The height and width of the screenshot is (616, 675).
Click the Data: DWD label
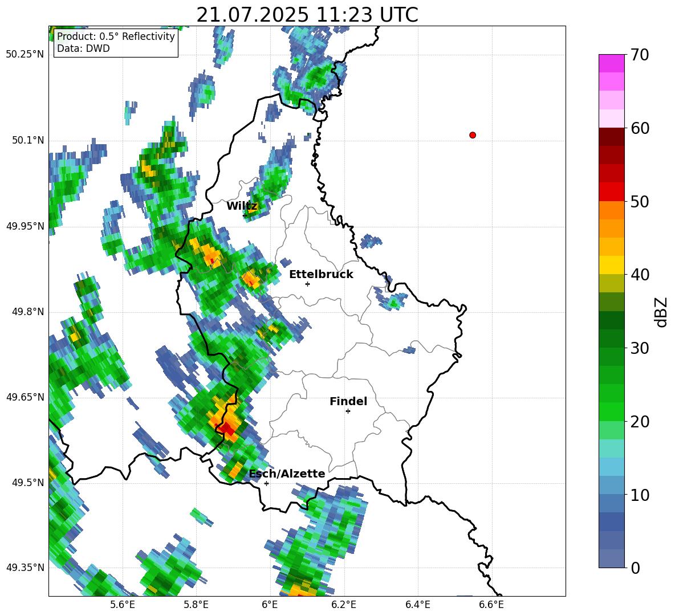coord(83,48)
